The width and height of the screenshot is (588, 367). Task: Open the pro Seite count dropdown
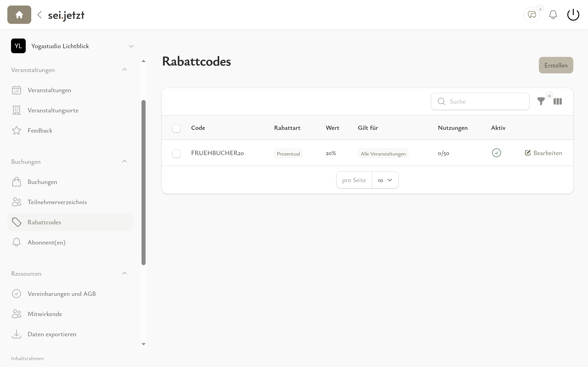pyautogui.click(x=385, y=180)
